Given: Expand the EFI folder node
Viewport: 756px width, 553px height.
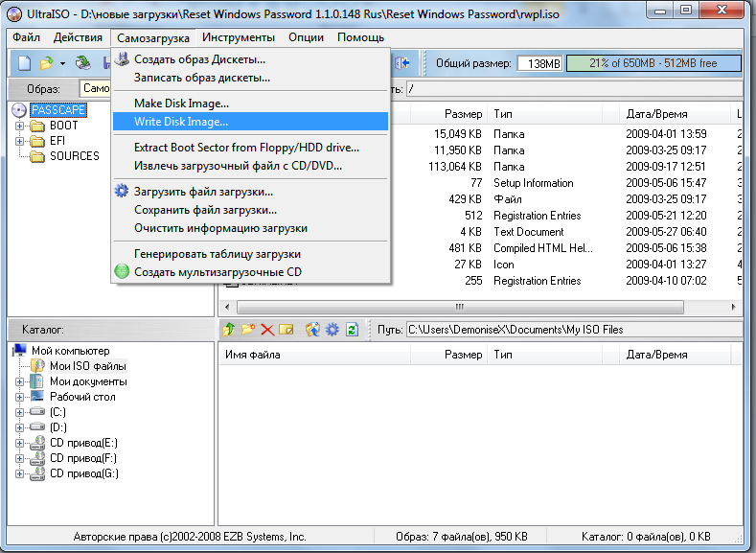Looking at the screenshot, I should [x=19, y=141].
